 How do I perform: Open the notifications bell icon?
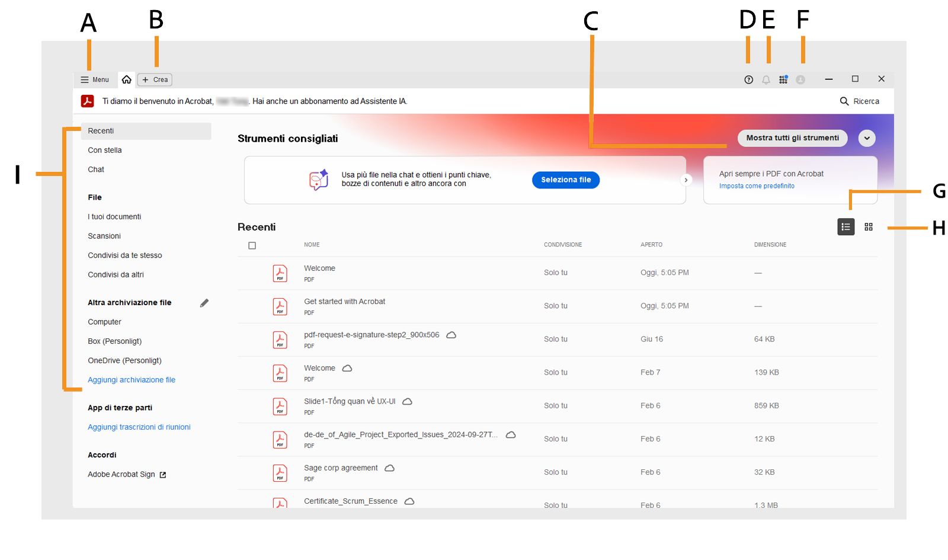766,79
